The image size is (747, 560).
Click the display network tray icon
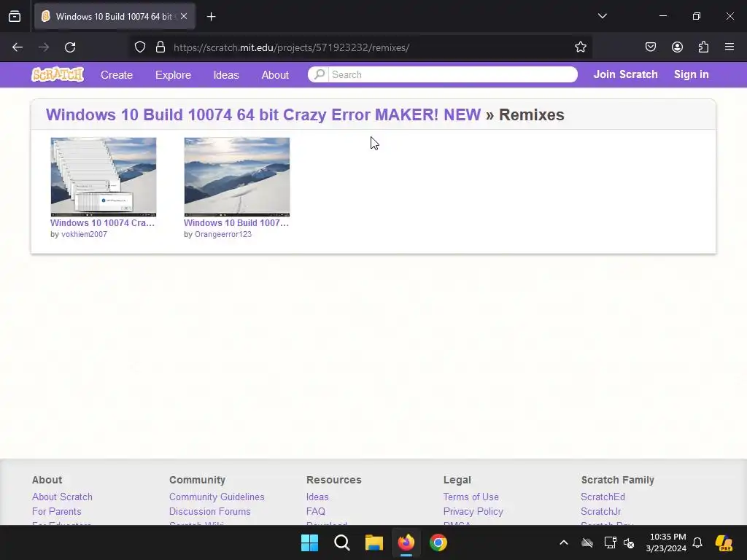point(610,542)
